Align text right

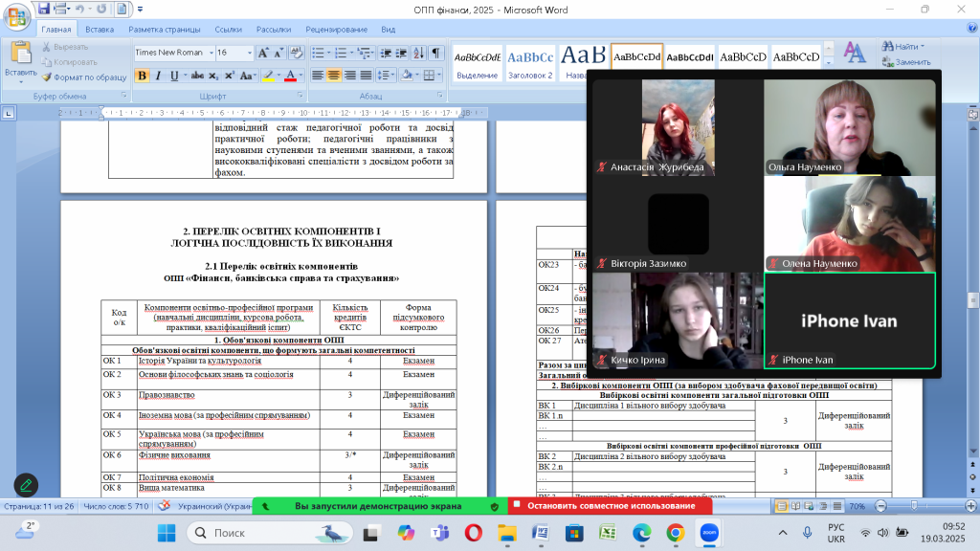pos(350,76)
